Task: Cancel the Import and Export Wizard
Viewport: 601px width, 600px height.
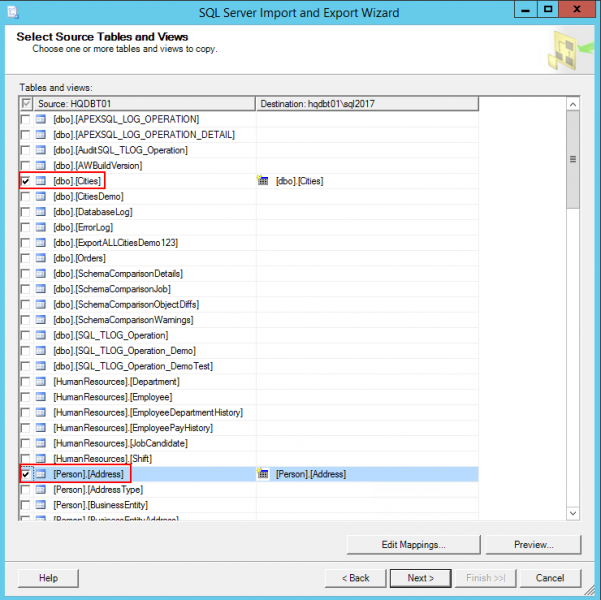Action: tap(550, 578)
